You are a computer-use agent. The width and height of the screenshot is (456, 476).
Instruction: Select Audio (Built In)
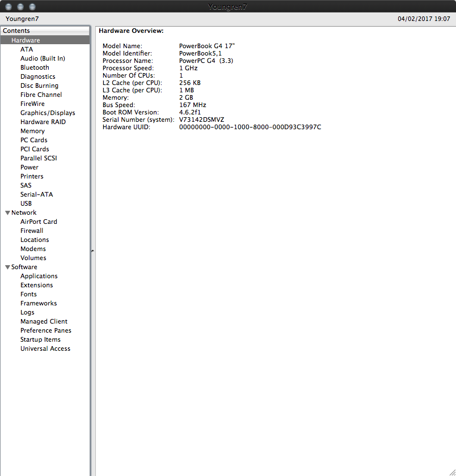pos(43,58)
